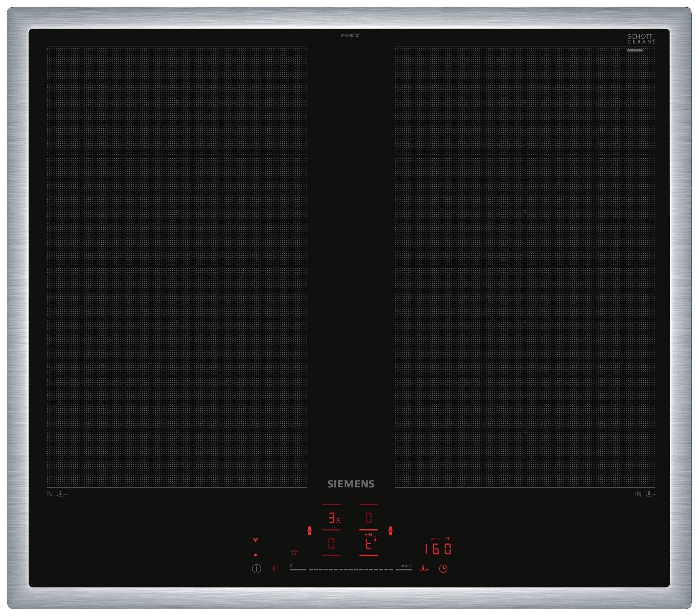Image resolution: width=699 pixels, height=616 pixels.
Task: Select front right zone with thermometer symbol
Action: (x=369, y=543)
